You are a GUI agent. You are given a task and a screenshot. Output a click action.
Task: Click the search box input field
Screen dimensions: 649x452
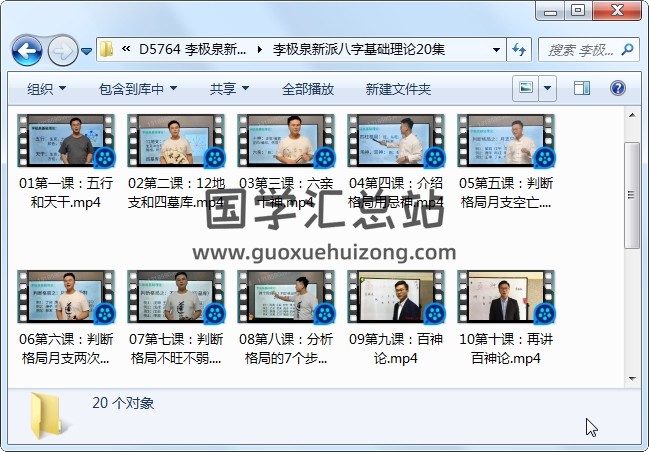click(582, 49)
